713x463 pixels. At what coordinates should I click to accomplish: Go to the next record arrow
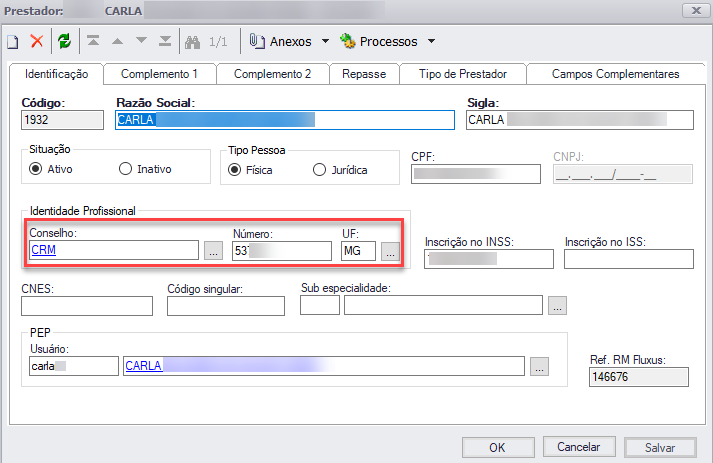pyautogui.click(x=141, y=41)
